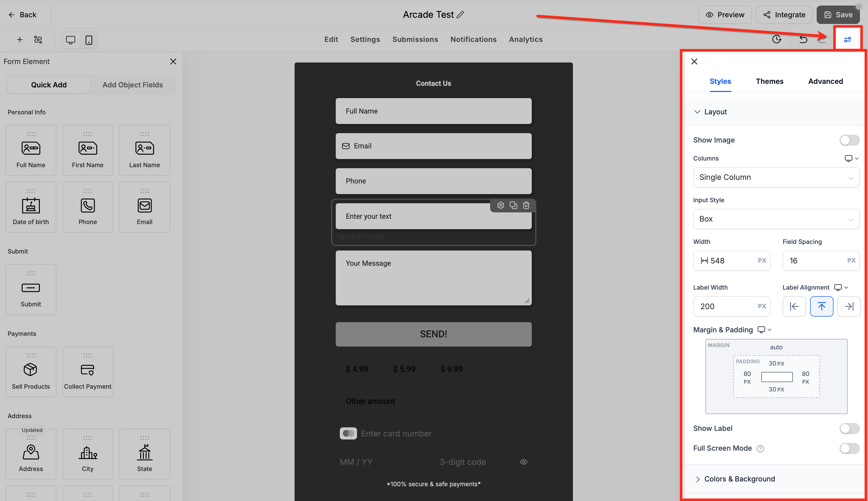868x501 pixels.
Task: Open the styles settings sliders icon
Action: pyautogui.click(x=848, y=40)
